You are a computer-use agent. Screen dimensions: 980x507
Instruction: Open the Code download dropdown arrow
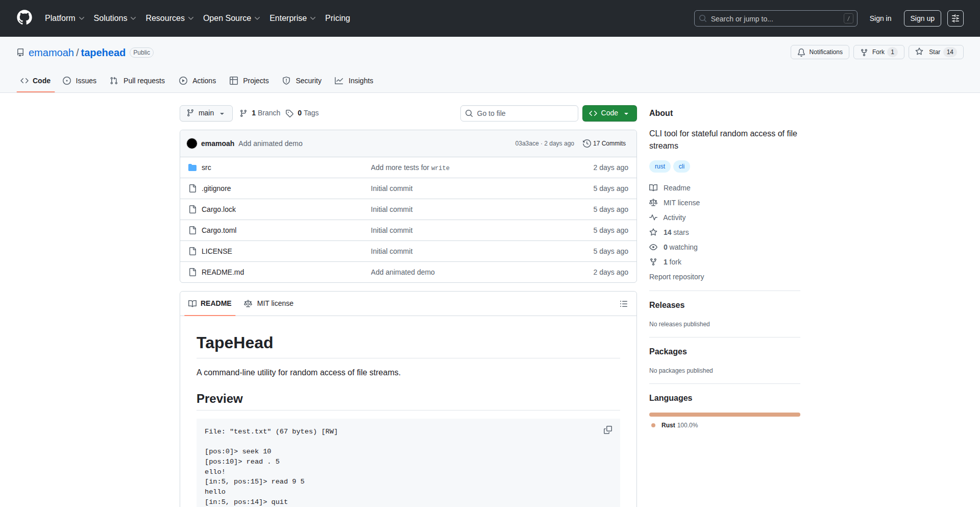click(x=627, y=113)
